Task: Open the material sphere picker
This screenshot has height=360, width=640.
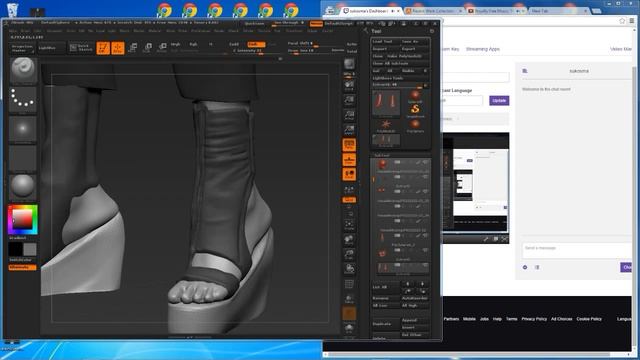Action: pos(23,186)
